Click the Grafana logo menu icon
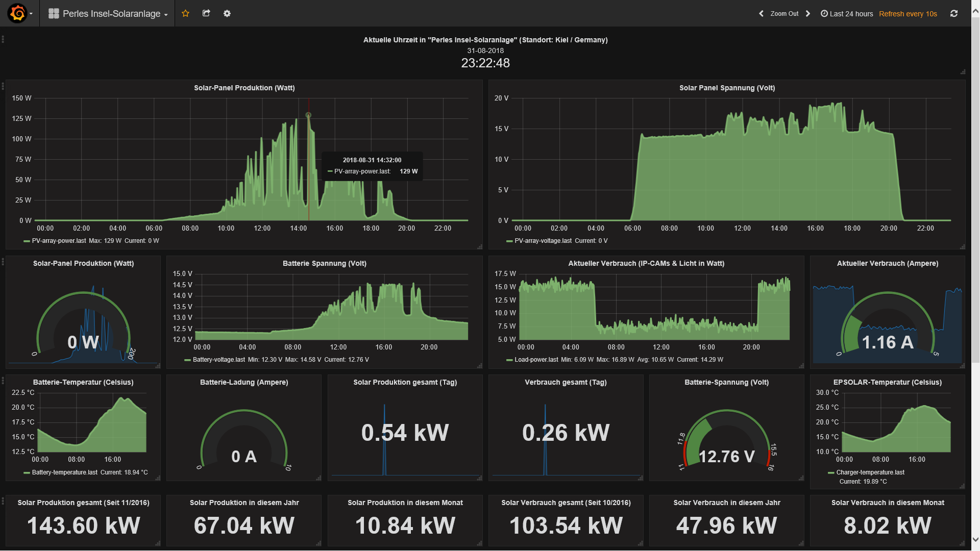This screenshot has width=980, height=551. click(18, 13)
